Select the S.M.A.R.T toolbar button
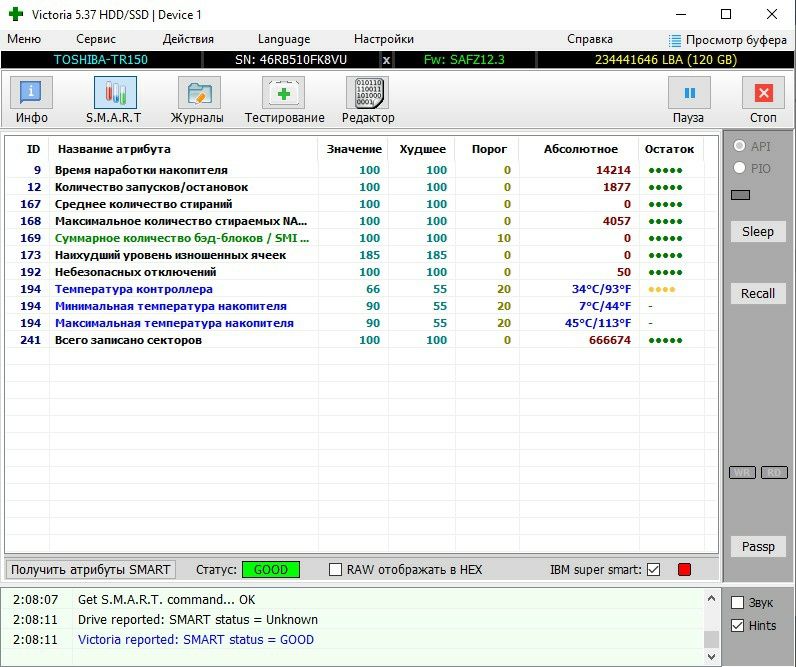796x667 pixels. point(115,101)
